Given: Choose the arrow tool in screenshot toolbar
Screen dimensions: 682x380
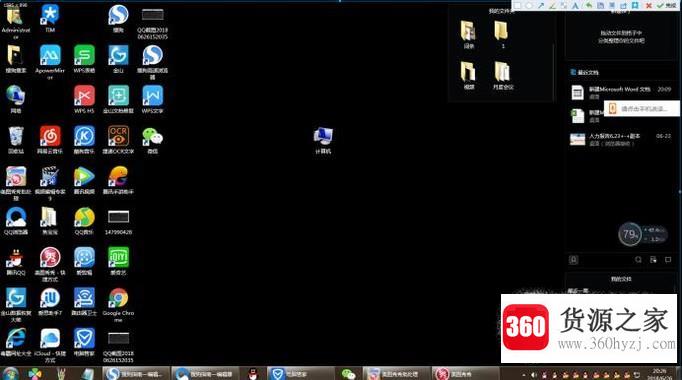Looking at the screenshot, I should coord(541,6).
